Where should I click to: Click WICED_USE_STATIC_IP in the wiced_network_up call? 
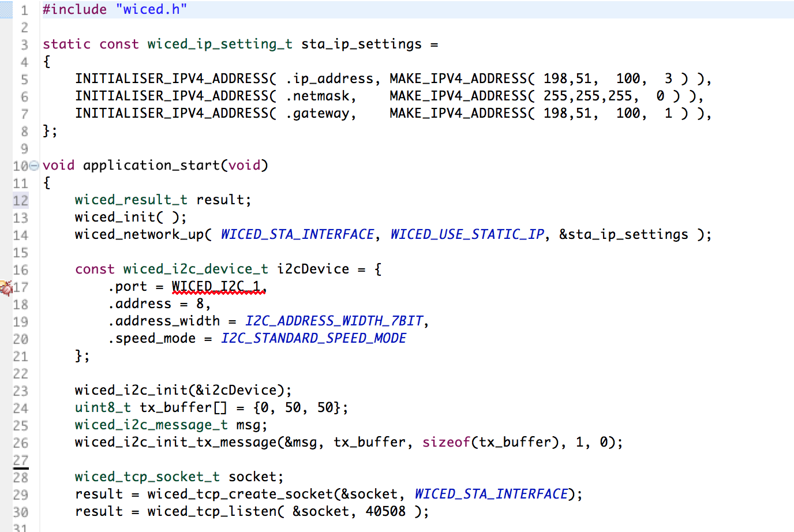coord(467,234)
